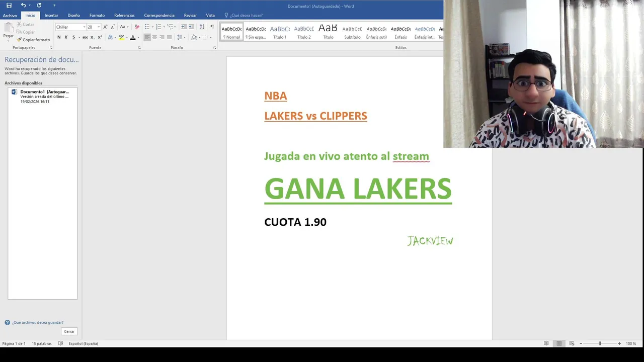Apply the Título 1 style
Viewport: 644px width, 362px height.
click(280, 32)
